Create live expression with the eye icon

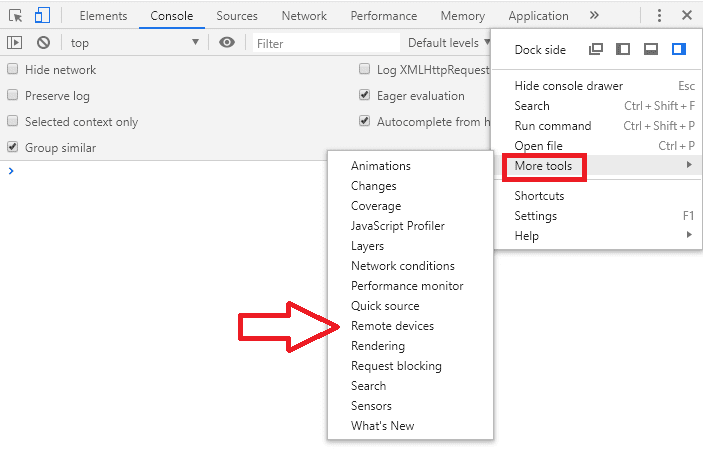tap(227, 43)
